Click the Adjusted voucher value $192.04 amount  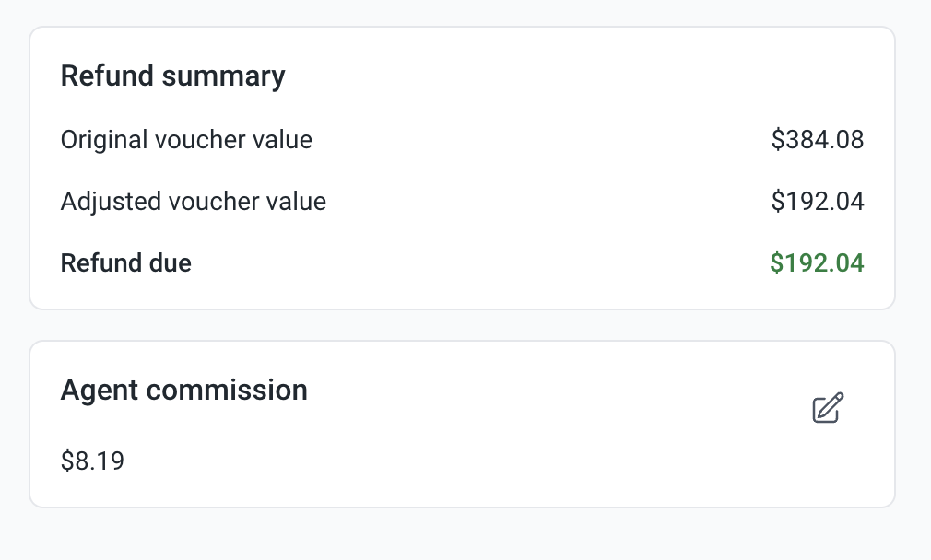[818, 202]
